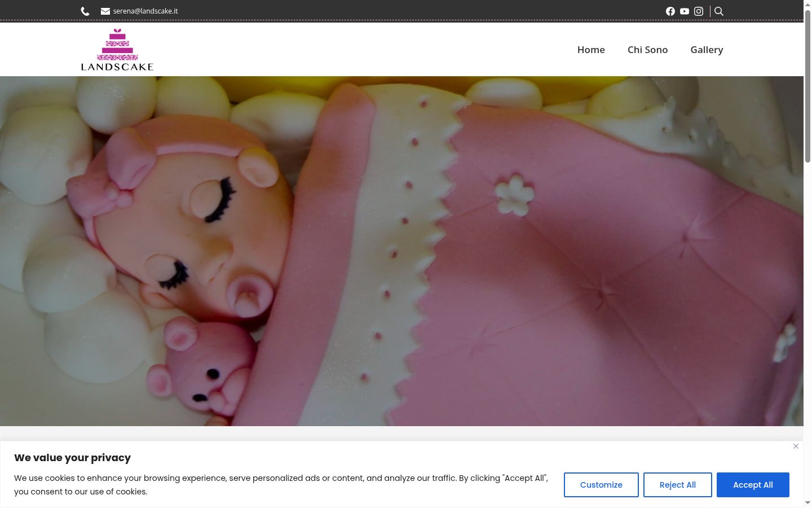The width and height of the screenshot is (812, 508).
Task: Click the scrollbar up arrow
Action: click(807, 5)
